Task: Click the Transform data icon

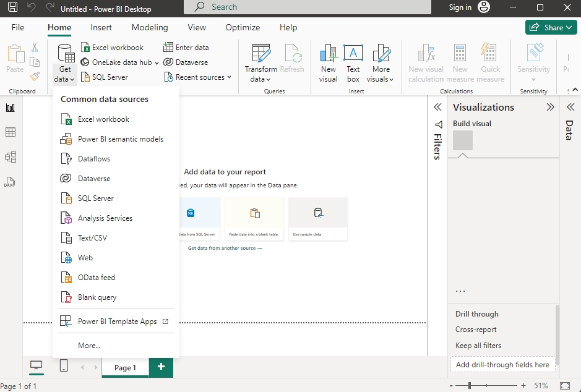Action: [260, 53]
